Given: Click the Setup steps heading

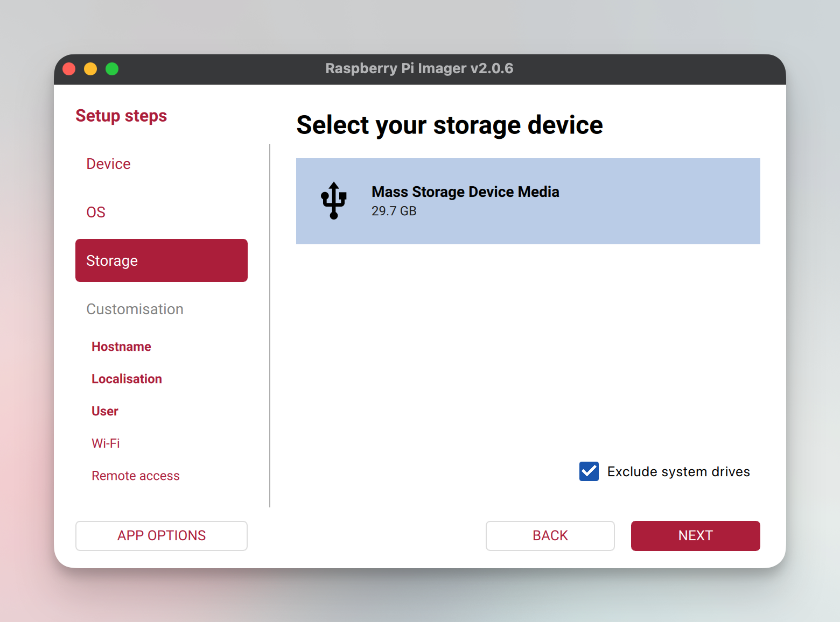Looking at the screenshot, I should tap(121, 116).
